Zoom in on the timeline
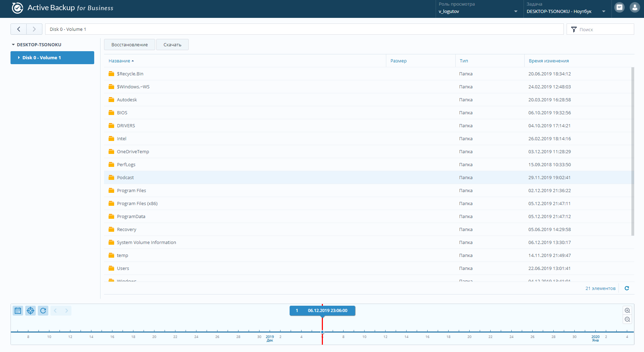Viewport: 644px width, 352px height. click(627, 311)
